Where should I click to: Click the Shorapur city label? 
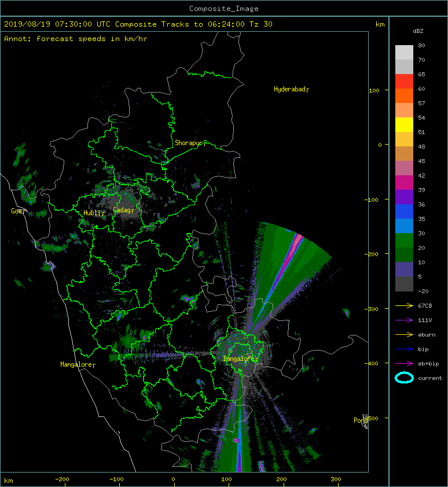(x=190, y=143)
